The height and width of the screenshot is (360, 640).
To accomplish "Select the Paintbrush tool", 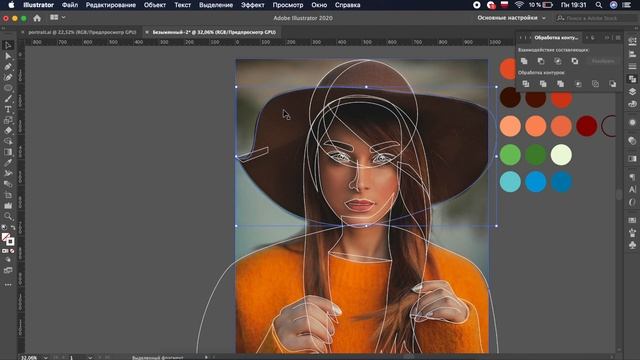I will pyautogui.click(x=8, y=98).
